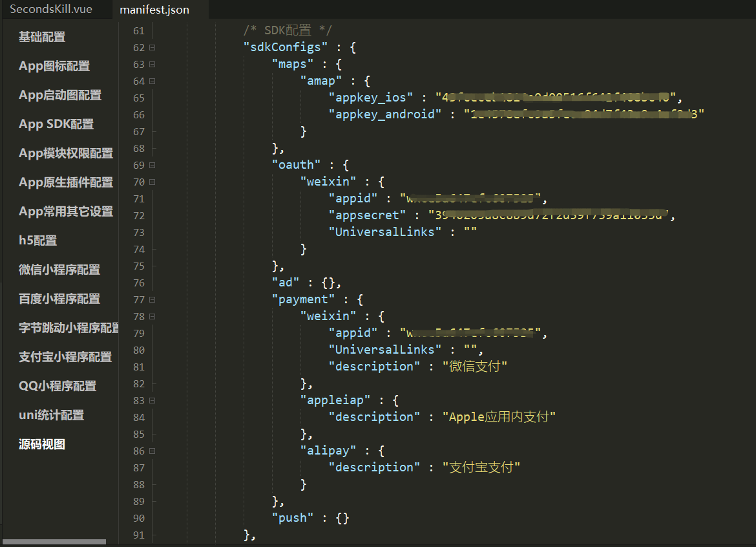Collapse oauth block at line 69
Viewport: 756px width, 547px height.
pos(152,165)
